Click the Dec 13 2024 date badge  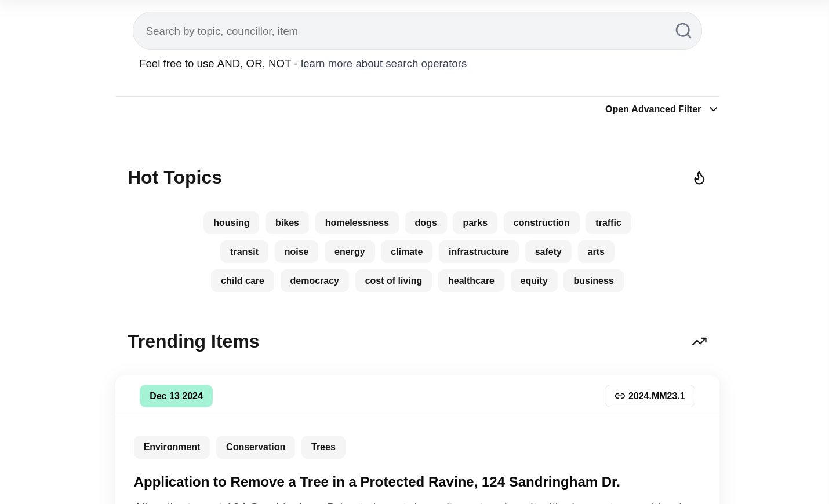point(176,396)
